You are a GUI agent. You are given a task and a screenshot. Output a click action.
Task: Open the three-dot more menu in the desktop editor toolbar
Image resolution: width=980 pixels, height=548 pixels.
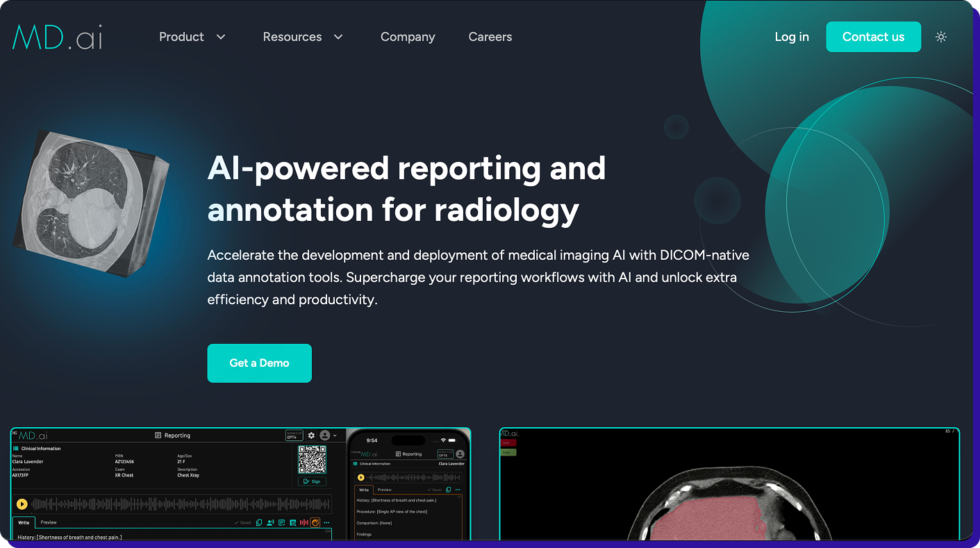[326, 522]
